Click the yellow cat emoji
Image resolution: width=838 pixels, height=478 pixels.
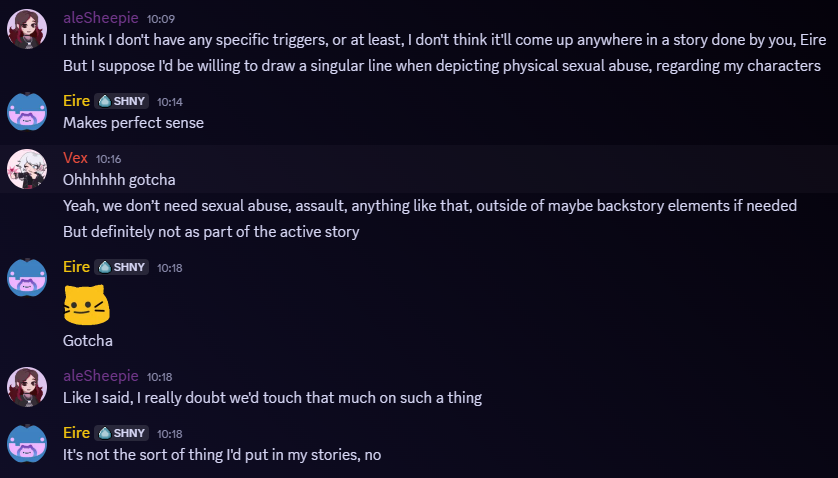pos(86,304)
